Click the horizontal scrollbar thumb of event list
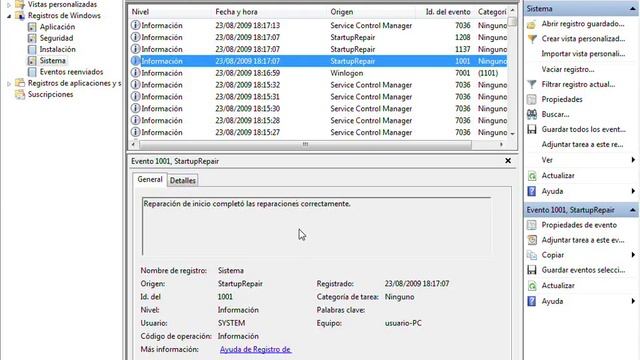 [x=305, y=144]
